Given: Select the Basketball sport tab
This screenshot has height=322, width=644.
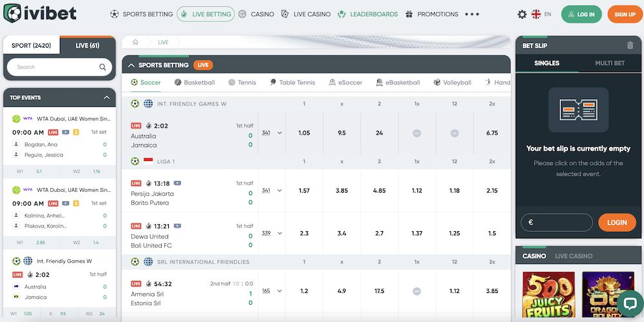Looking at the screenshot, I should [x=194, y=82].
